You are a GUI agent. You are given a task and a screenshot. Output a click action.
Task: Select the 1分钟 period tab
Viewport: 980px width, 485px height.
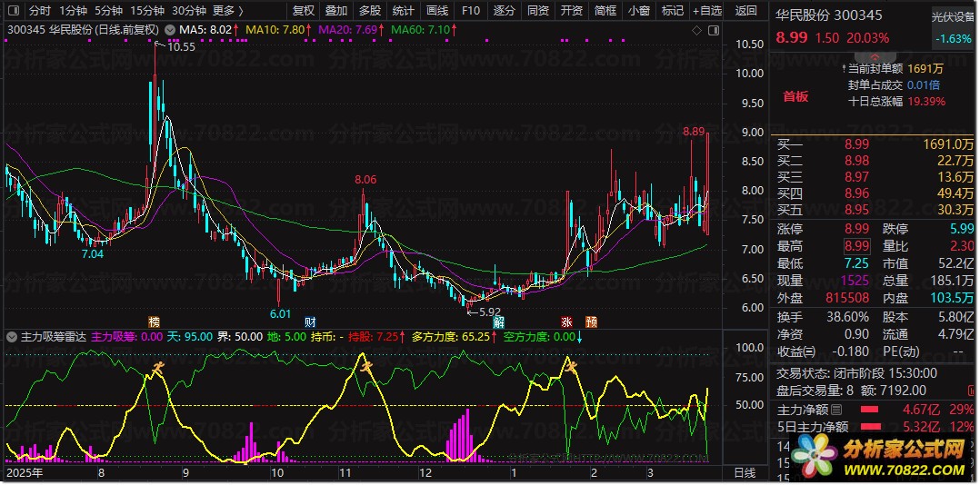coord(73,11)
